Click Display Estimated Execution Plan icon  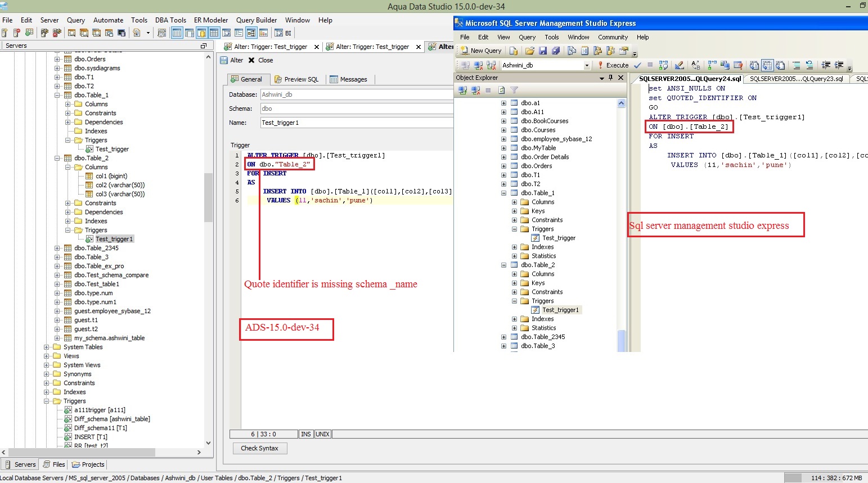(x=663, y=65)
